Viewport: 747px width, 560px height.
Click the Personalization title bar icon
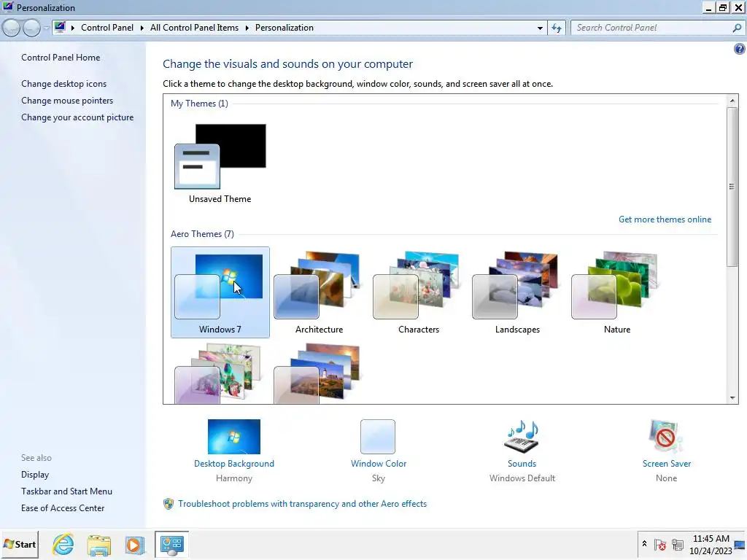pos(7,7)
